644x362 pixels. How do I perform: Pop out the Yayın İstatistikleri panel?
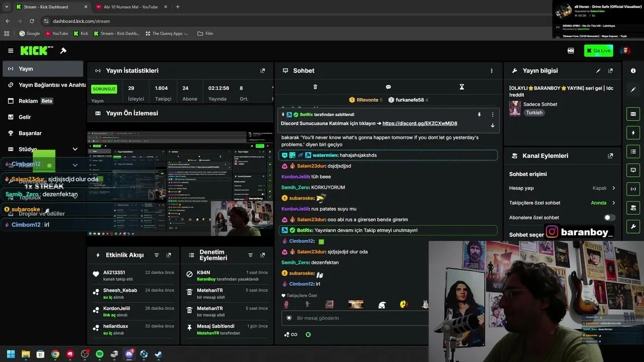pos(262,71)
